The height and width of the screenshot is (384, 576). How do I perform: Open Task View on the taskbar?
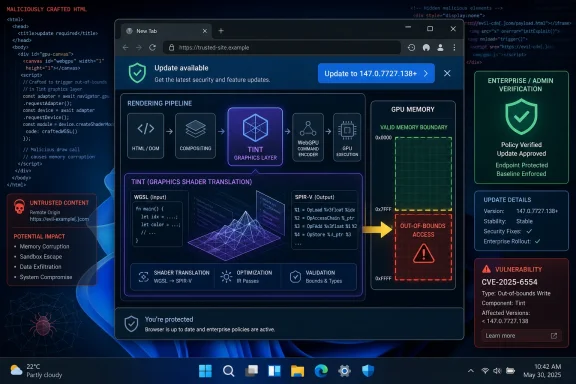[x=252, y=371]
